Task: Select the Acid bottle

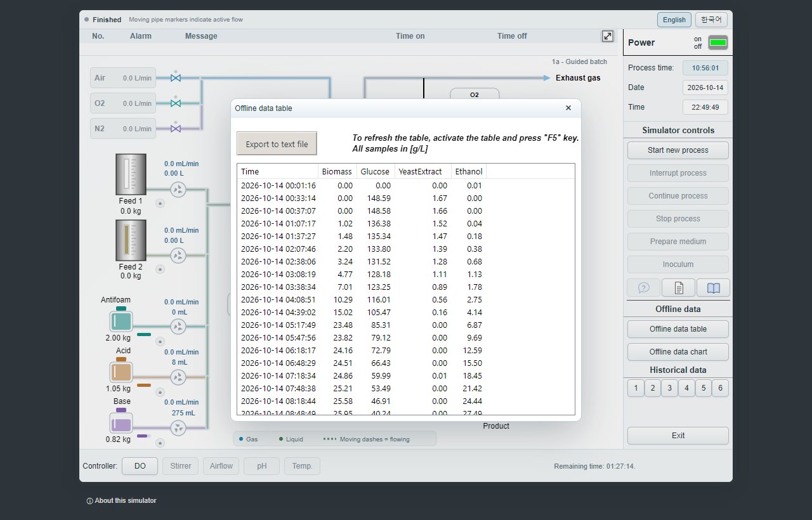Action: click(x=121, y=370)
